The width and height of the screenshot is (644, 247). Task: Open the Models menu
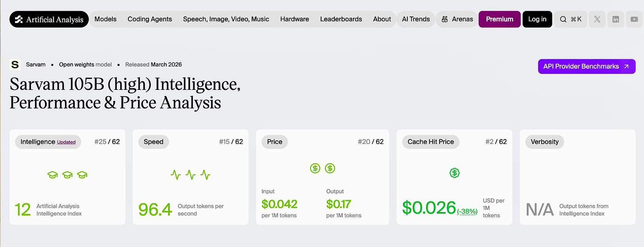106,19
